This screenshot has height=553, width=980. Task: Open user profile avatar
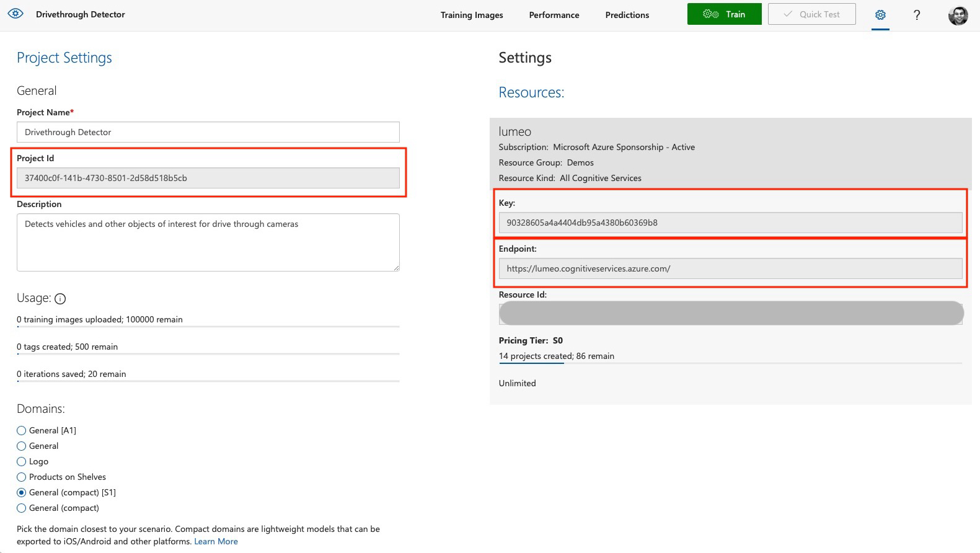point(958,15)
